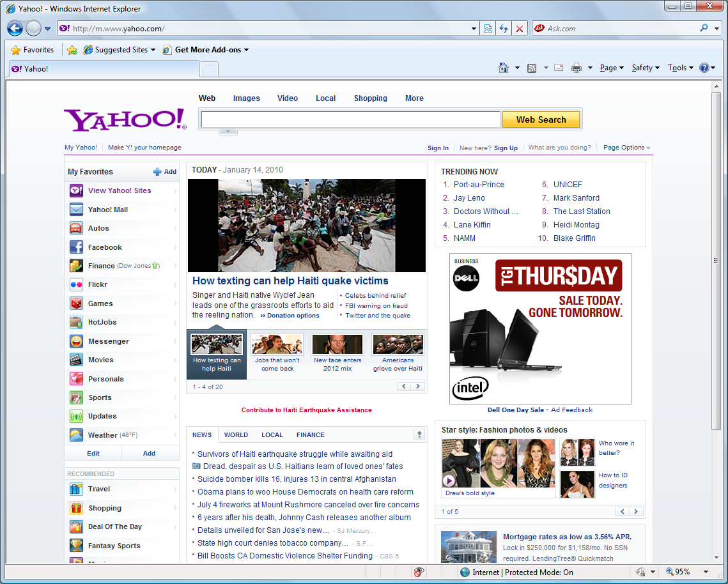The height and width of the screenshot is (584, 728).
Task: Expand the Safety menu in toolbar
Action: [x=645, y=68]
